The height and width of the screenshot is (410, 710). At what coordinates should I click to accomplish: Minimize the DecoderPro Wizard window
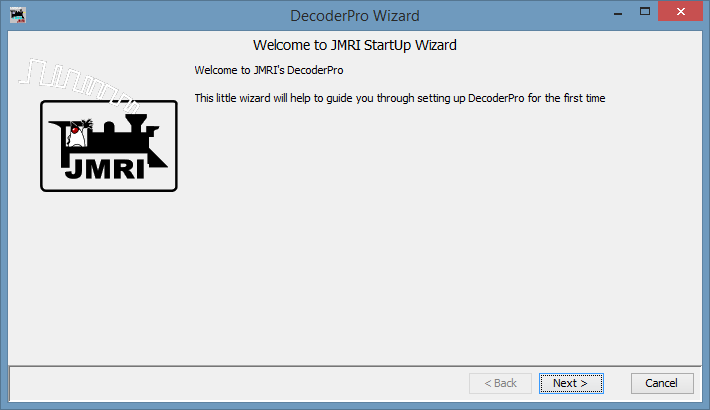pyautogui.click(x=618, y=12)
